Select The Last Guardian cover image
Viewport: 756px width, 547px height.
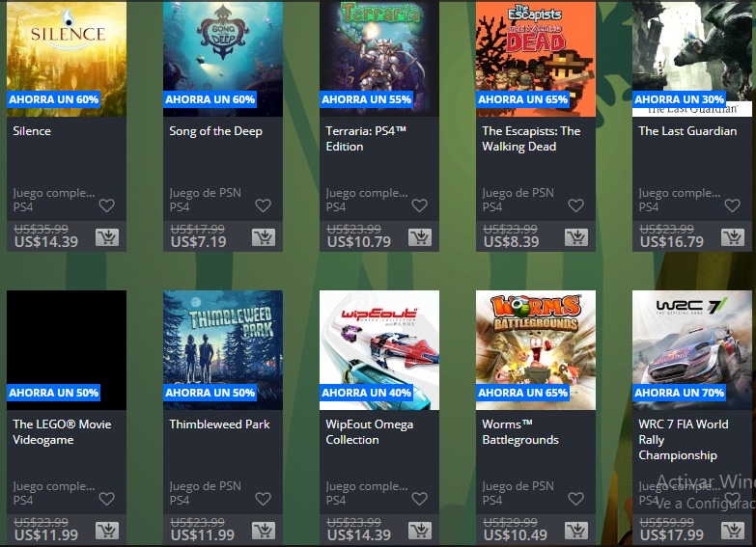click(692, 58)
